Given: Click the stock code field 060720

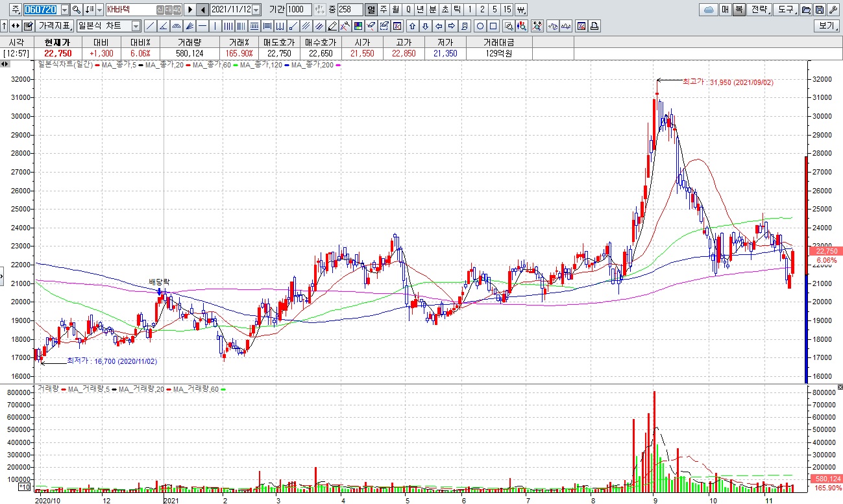Looking at the screenshot, I should (42, 10).
